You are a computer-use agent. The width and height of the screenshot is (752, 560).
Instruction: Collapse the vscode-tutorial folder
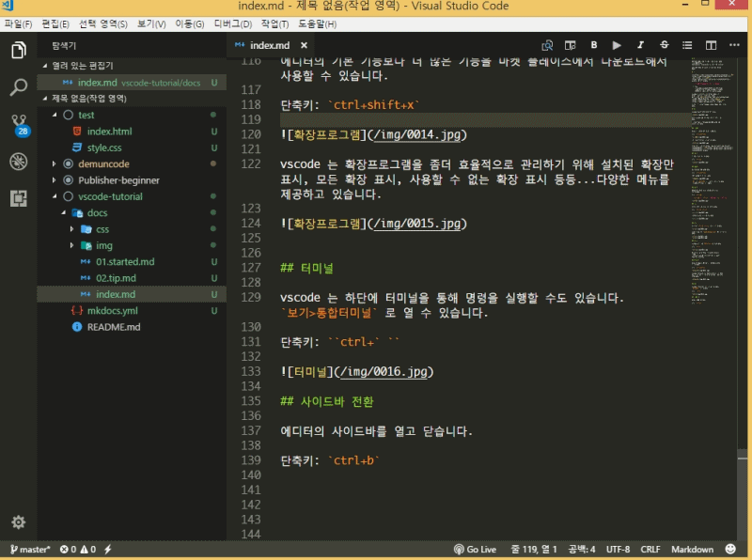click(x=132, y=196)
